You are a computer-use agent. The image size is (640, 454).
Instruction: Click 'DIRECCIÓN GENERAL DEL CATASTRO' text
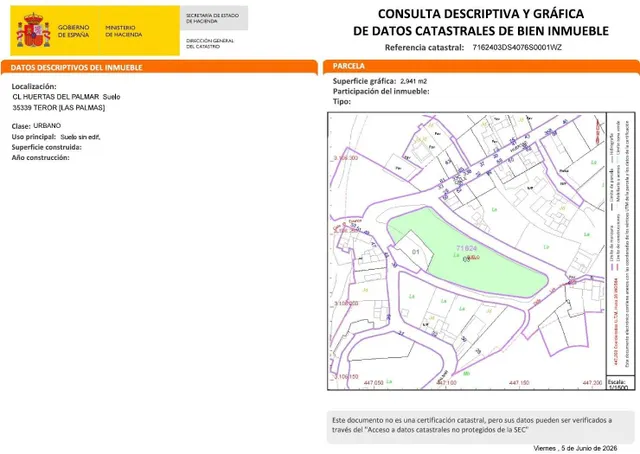(210, 44)
